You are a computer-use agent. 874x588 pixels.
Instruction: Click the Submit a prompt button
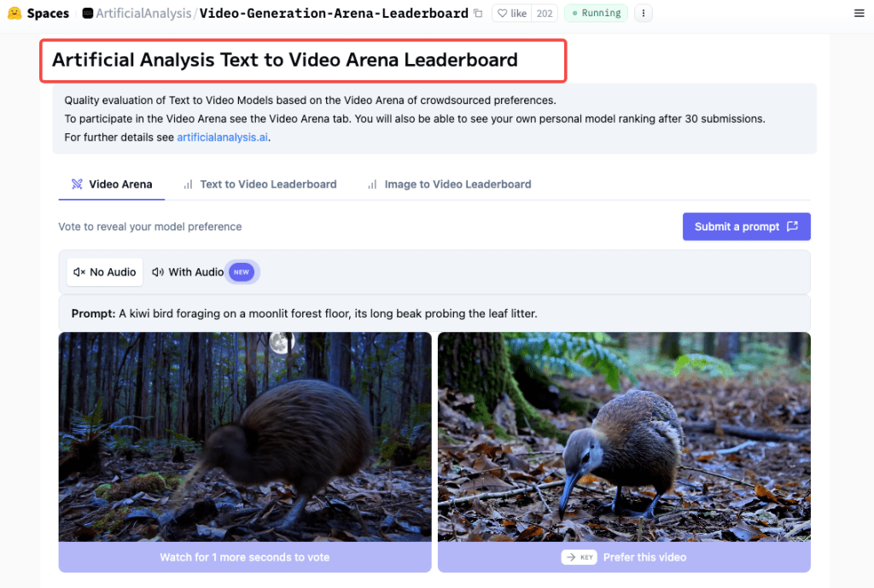pyautogui.click(x=746, y=227)
